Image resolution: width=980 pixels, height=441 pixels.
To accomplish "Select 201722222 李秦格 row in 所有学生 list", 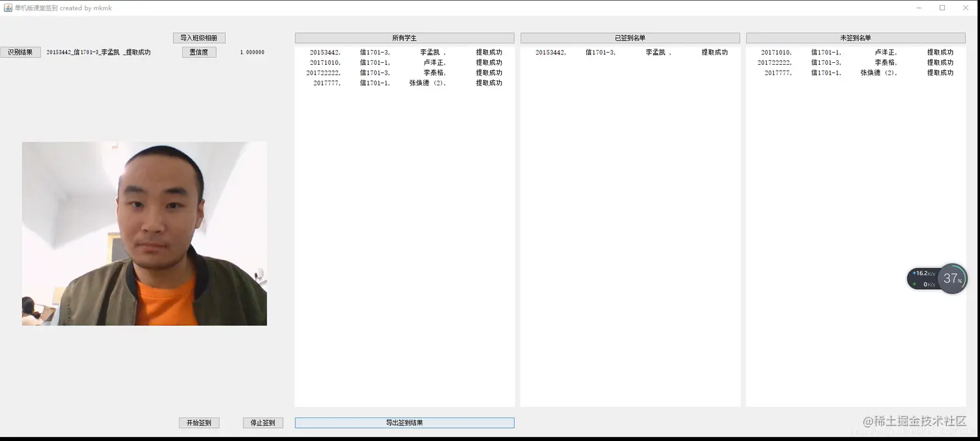I will [x=404, y=73].
